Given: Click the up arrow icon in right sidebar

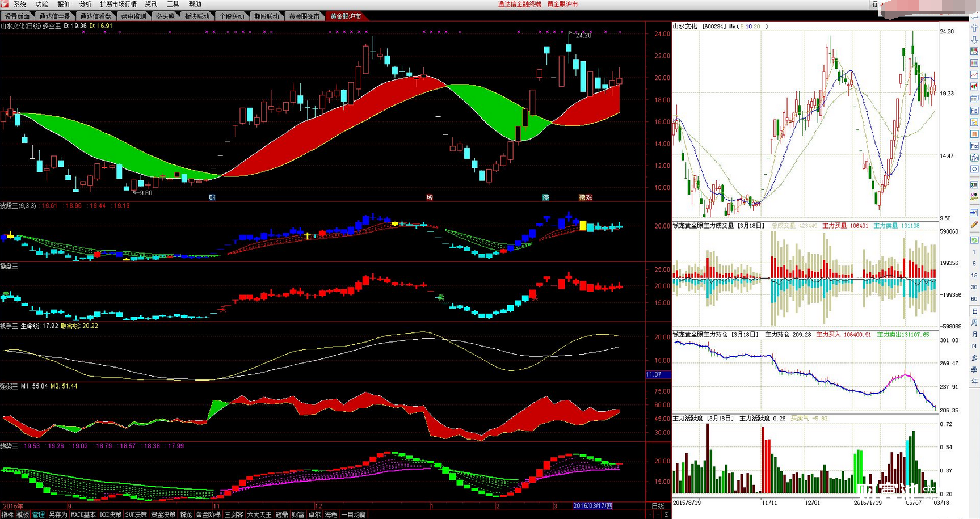Looking at the screenshot, I should (974, 28).
